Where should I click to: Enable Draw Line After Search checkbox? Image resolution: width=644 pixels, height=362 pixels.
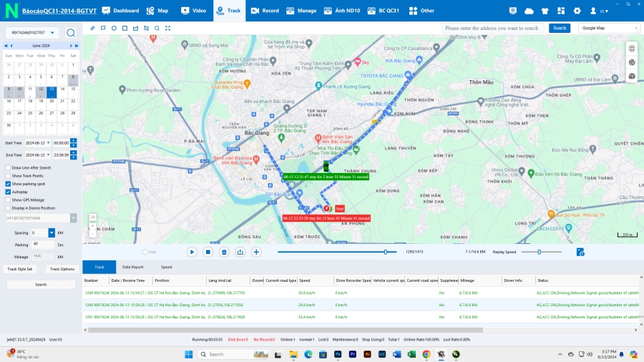8,167
